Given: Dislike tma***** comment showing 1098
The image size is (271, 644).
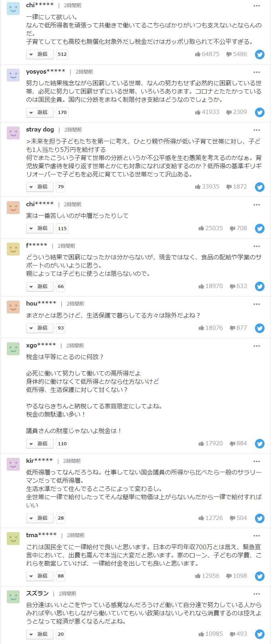Looking at the screenshot, I should pyautogui.click(x=236, y=576).
